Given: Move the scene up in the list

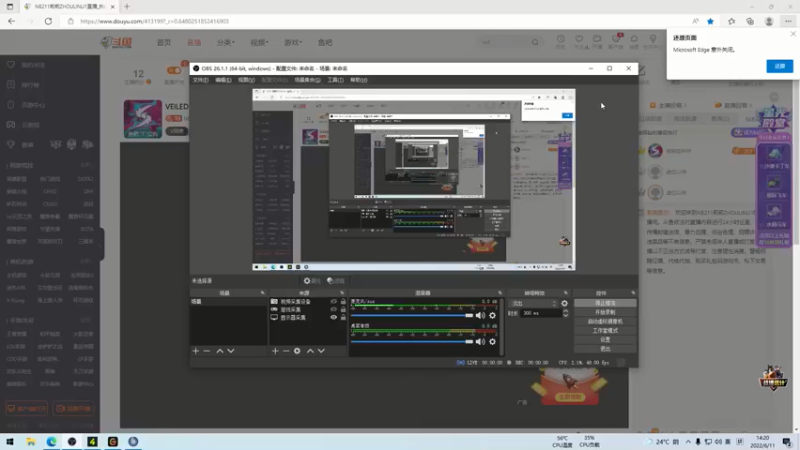Looking at the screenshot, I should pyautogui.click(x=220, y=351).
